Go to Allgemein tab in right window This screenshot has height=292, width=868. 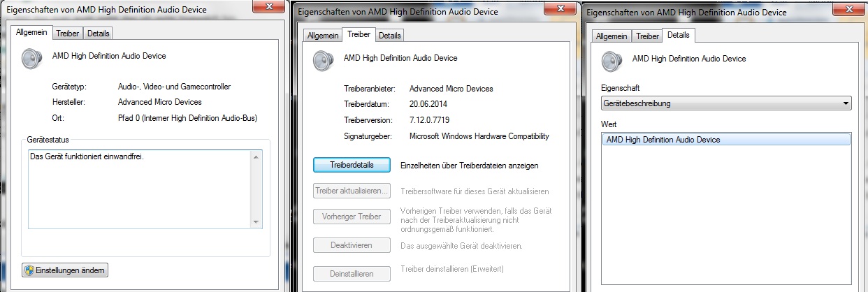612,36
